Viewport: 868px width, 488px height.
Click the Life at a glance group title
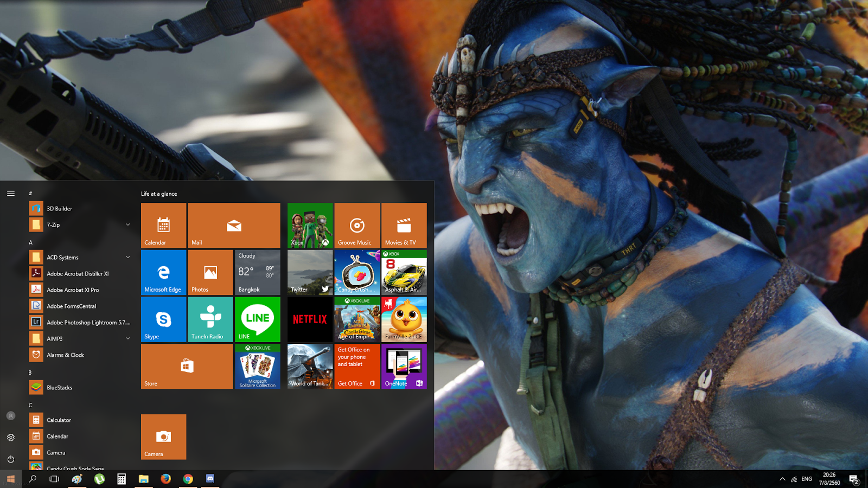pos(159,194)
